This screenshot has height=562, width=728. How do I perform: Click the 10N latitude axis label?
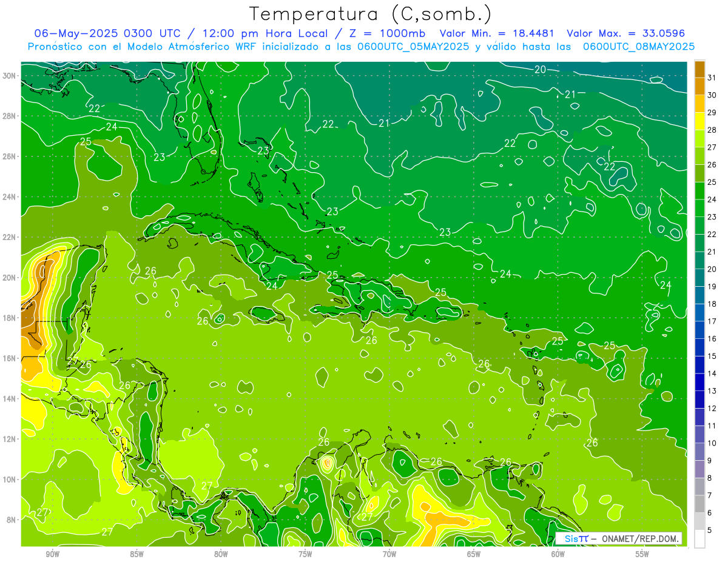[9, 479]
